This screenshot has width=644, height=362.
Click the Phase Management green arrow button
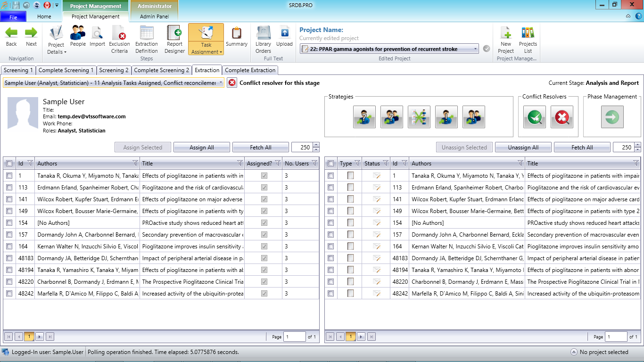click(612, 117)
